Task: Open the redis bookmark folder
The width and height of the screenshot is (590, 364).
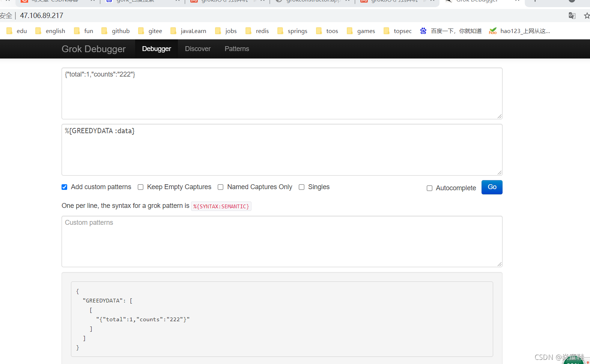Action: coord(257,31)
